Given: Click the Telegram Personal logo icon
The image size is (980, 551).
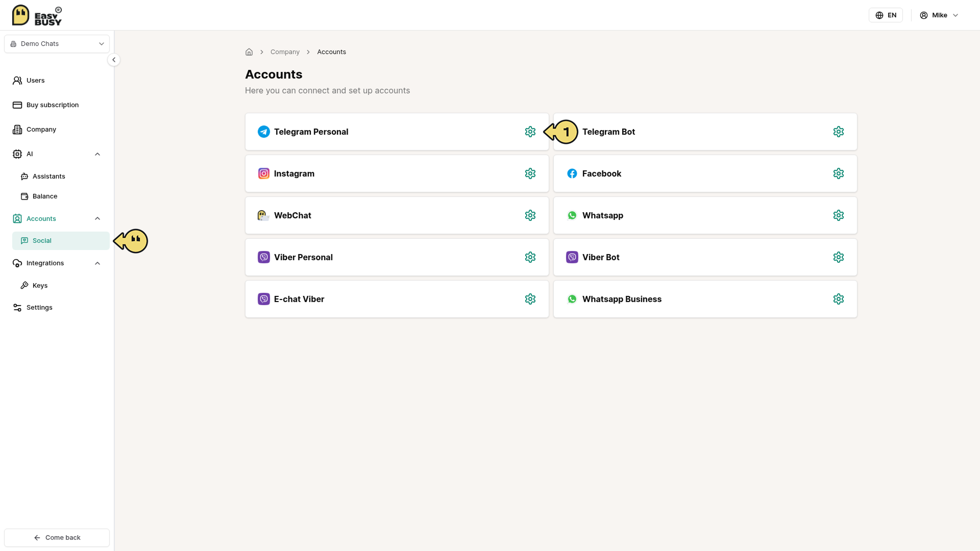Looking at the screenshot, I should 264,132.
